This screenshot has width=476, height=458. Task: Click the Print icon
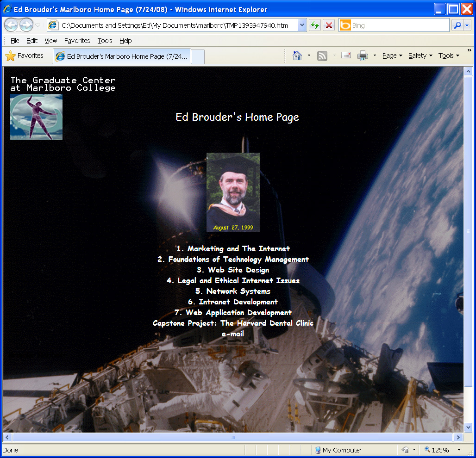tap(363, 56)
